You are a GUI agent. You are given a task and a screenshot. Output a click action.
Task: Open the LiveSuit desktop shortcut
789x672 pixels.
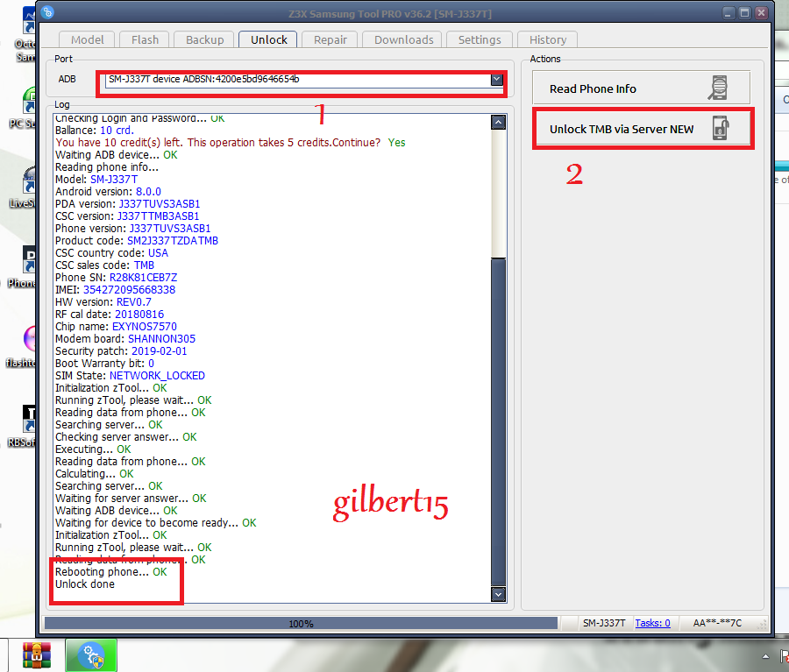[x=23, y=187]
